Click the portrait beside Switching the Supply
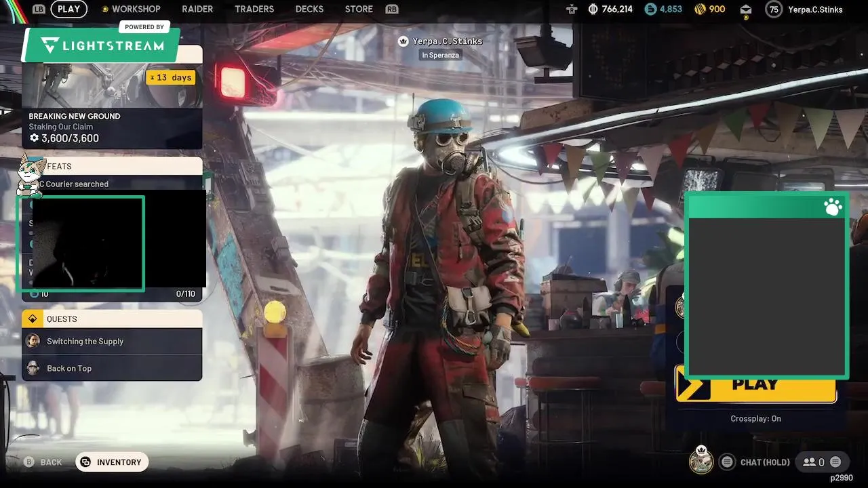 coord(33,341)
